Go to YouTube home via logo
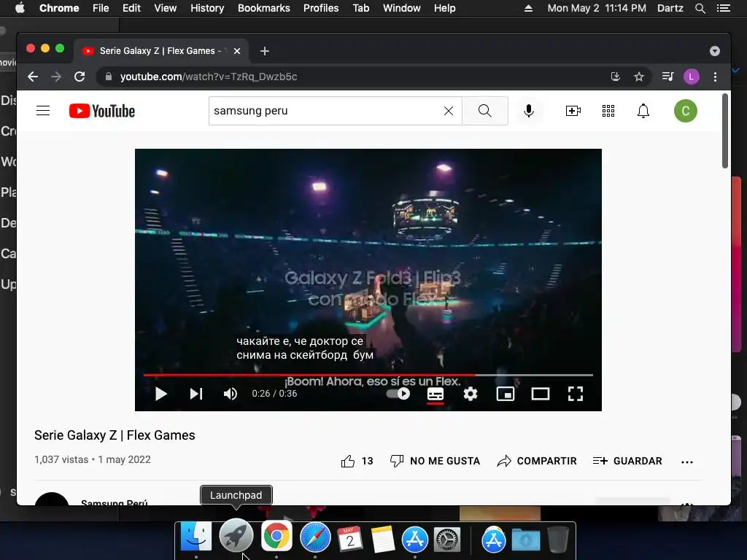Viewport: 747px width, 560px height. point(102,111)
